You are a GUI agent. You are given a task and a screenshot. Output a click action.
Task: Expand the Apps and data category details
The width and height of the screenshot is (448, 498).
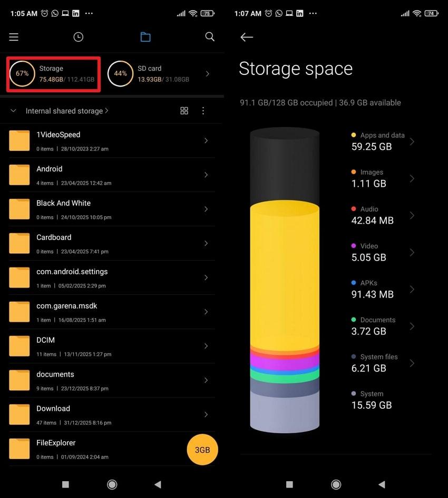(413, 141)
